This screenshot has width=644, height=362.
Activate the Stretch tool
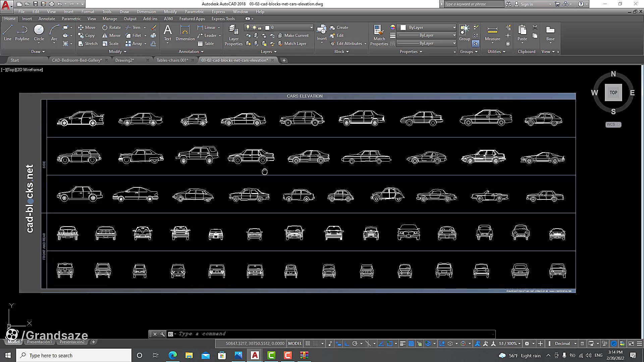[x=88, y=44]
